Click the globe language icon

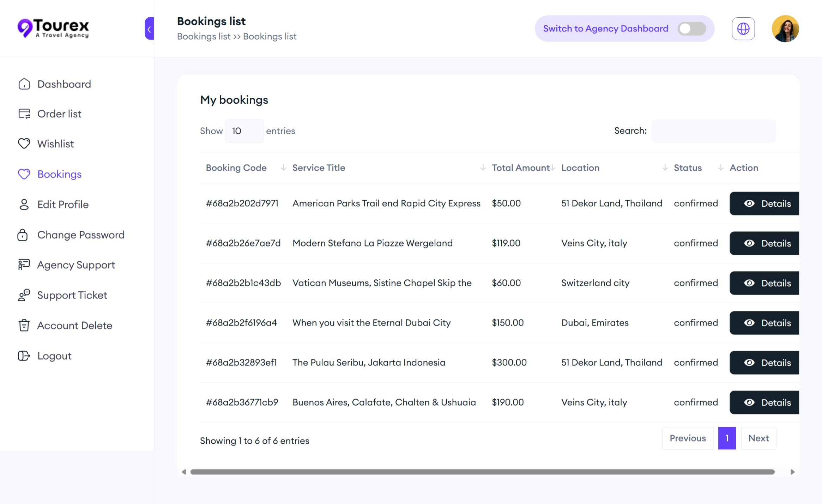tap(743, 29)
